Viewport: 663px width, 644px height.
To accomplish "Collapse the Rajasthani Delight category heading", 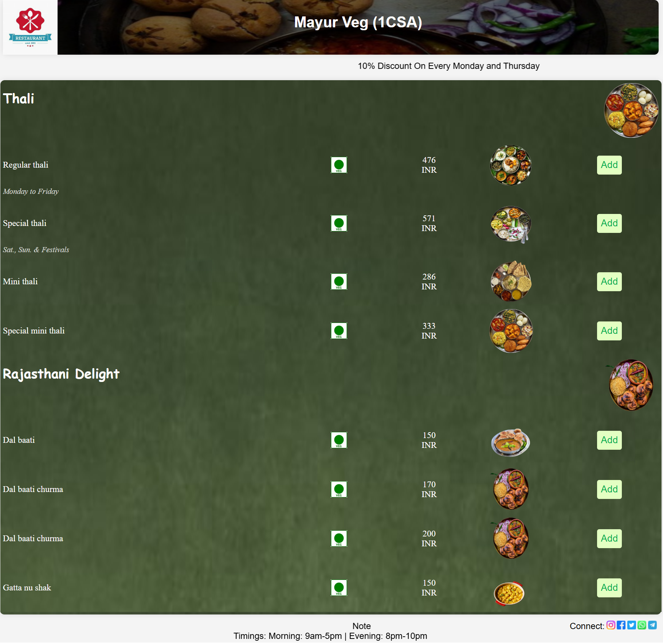I will [x=61, y=374].
